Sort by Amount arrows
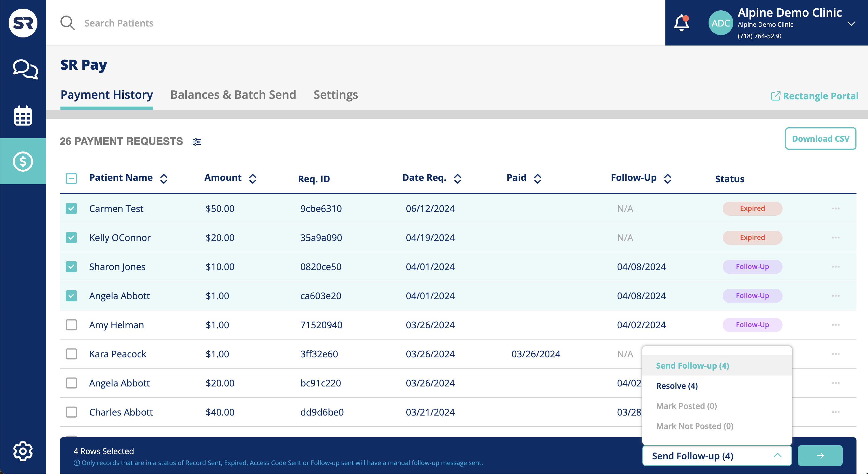The width and height of the screenshot is (868, 474). point(253,179)
